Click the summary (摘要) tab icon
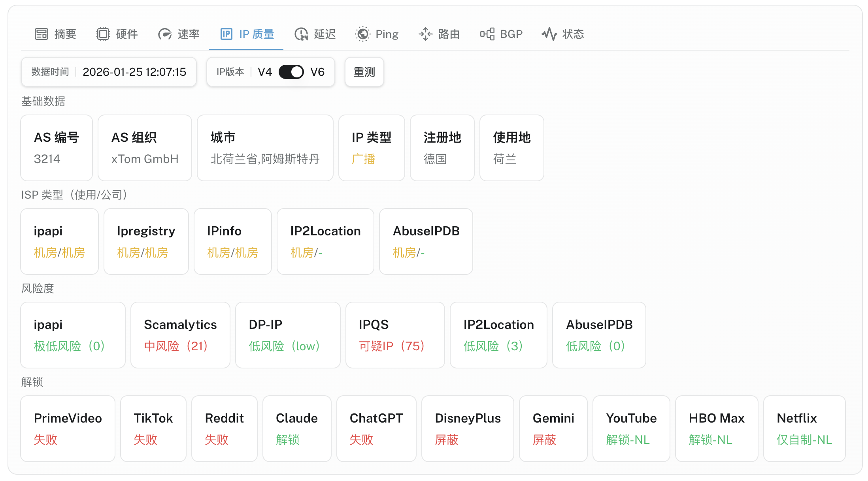The width and height of the screenshot is (868, 481). (41, 34)
